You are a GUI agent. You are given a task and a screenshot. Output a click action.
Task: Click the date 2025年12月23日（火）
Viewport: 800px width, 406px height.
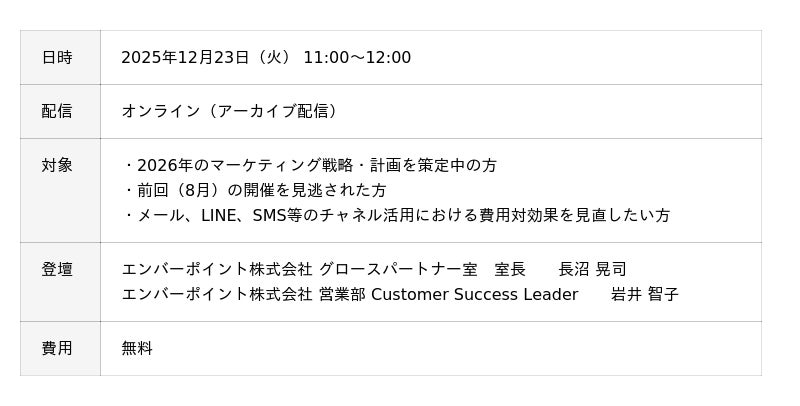tap(207, 58)
